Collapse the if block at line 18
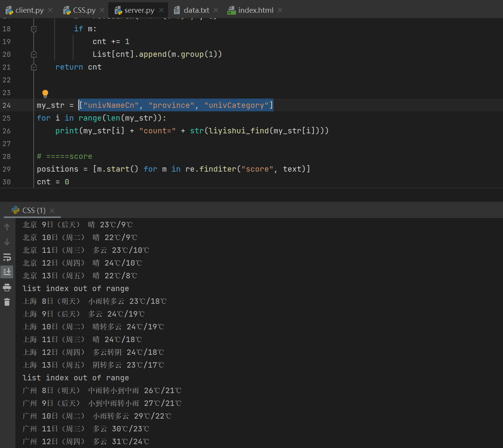Screen dimensions: 503x448 point(34,29)
